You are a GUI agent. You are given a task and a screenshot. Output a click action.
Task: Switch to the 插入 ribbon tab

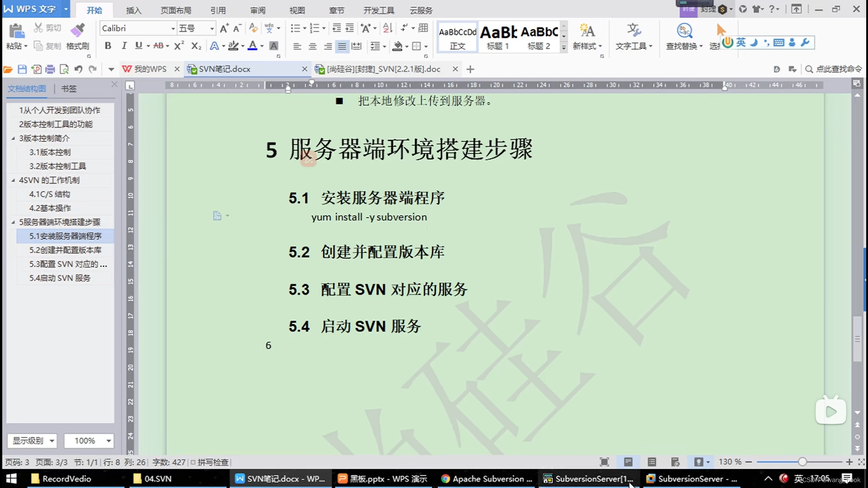(x=133, y=10)
